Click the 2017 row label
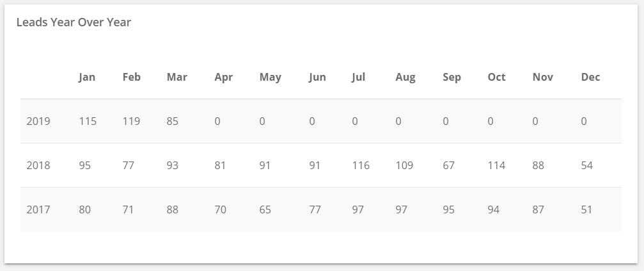This screenshot has width=644, height=271. [38, 209]
